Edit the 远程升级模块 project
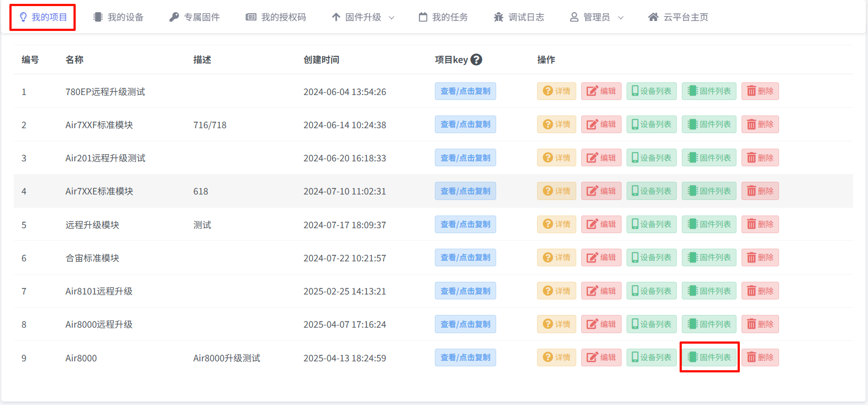The image size is (868, 405). pyautogui.click(x=601, y=224)
